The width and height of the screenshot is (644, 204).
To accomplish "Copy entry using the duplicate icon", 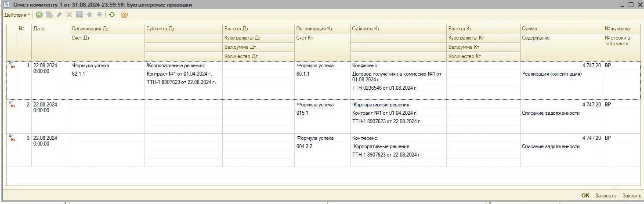I will (49, 15).
